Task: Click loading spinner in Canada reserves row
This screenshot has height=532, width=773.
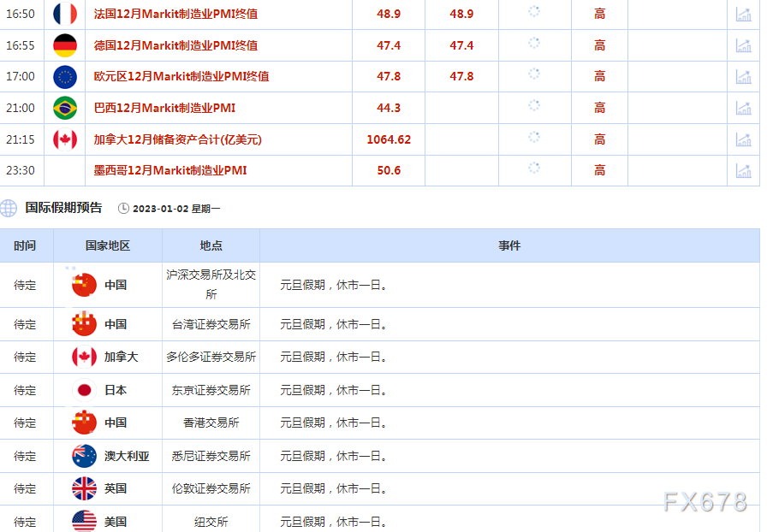Action: [534, 137]
